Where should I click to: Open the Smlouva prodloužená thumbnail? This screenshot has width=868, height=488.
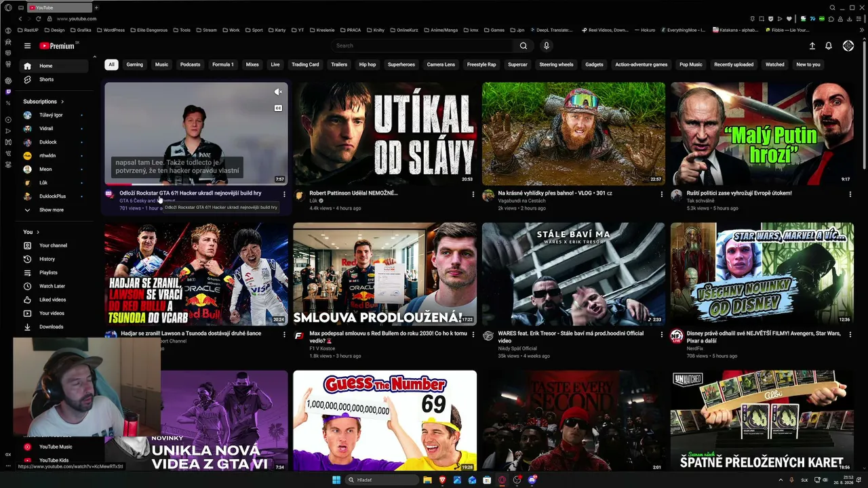pyautogui.click(x=385, y=274)
